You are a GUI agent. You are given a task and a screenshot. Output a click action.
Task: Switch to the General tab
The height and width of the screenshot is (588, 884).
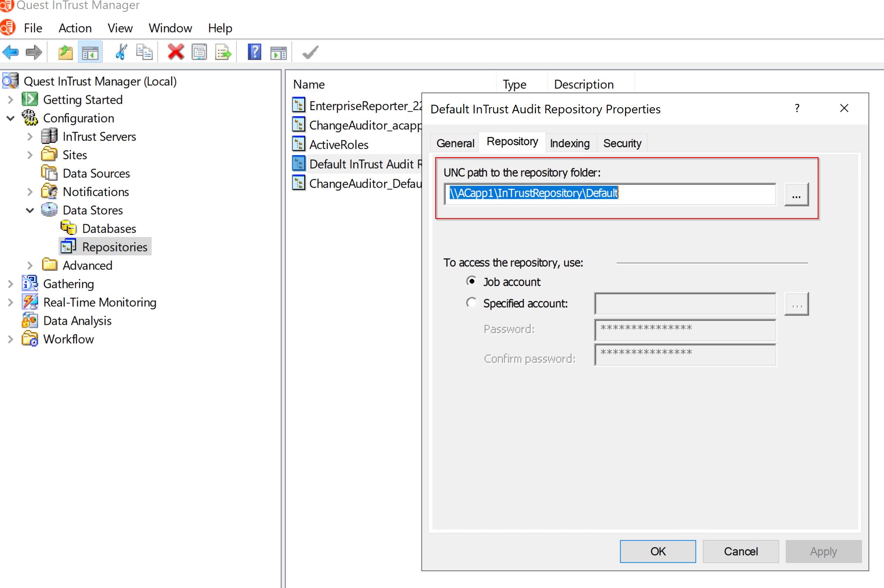[455, 143]
